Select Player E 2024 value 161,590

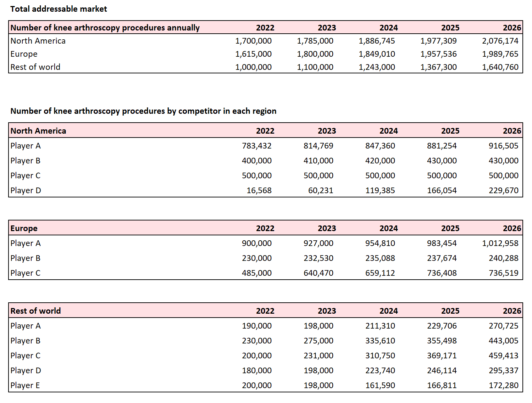click(x=380, y=385)
